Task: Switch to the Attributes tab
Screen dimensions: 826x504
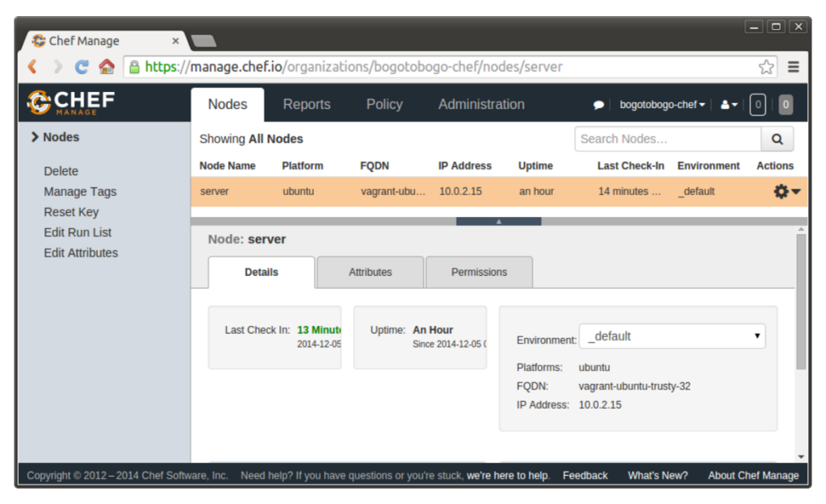Action: pyautogui.click(x=370, y=273)
